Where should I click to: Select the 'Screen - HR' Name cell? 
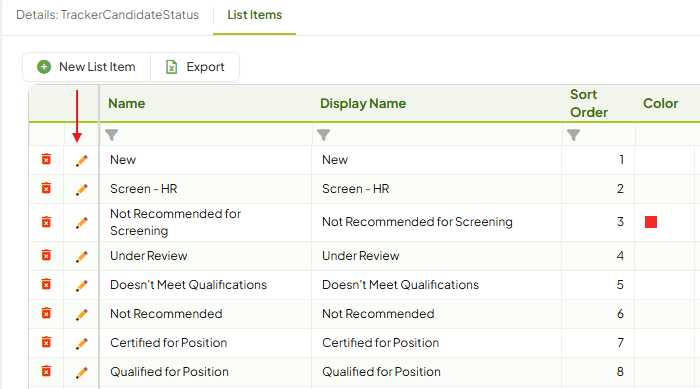pos(206,189)
